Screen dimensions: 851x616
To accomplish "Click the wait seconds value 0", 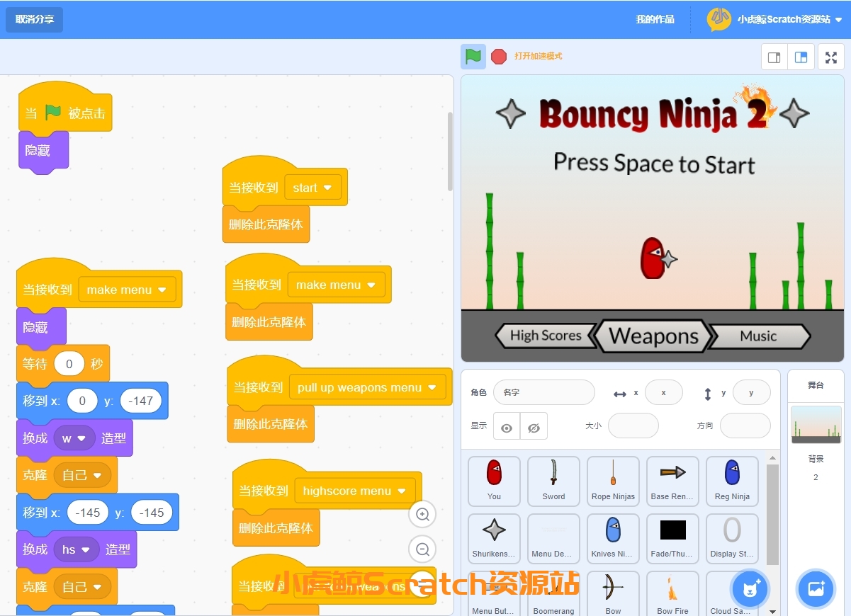I will coord(69,365).
